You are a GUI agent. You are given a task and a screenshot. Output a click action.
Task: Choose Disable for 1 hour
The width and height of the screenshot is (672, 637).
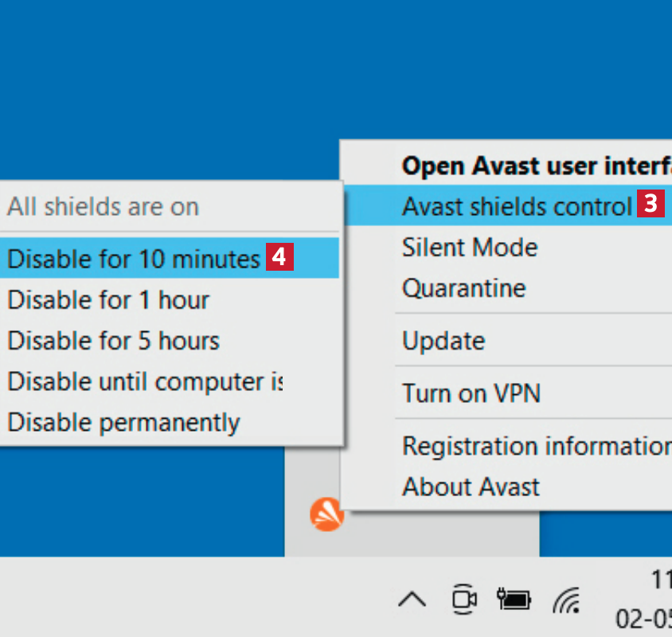pos(108,300)
